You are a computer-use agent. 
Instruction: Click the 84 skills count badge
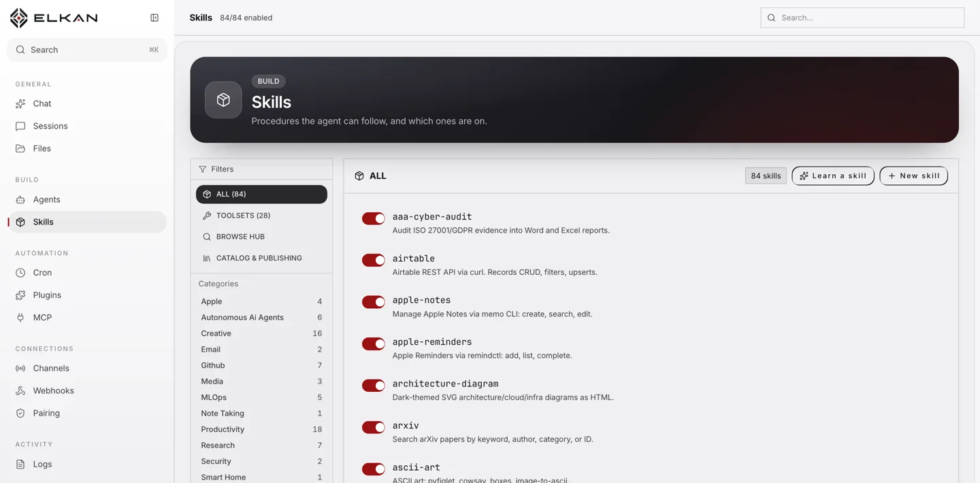766,176
